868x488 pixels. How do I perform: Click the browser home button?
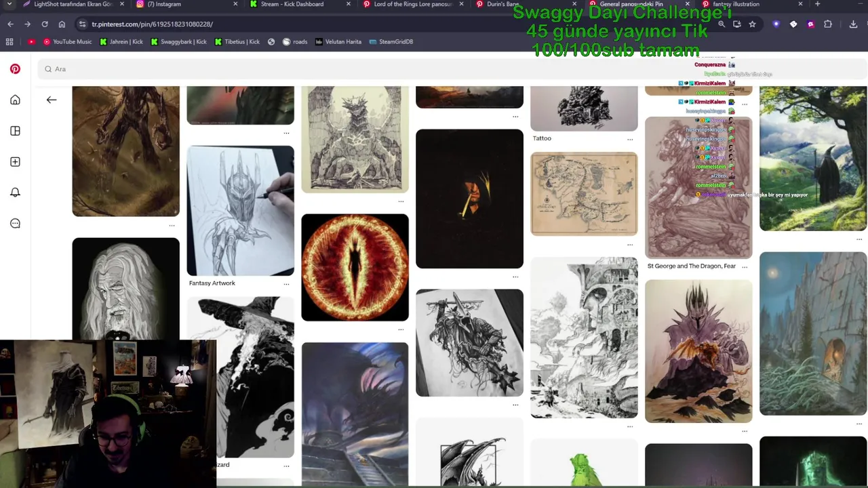point(62,24)
